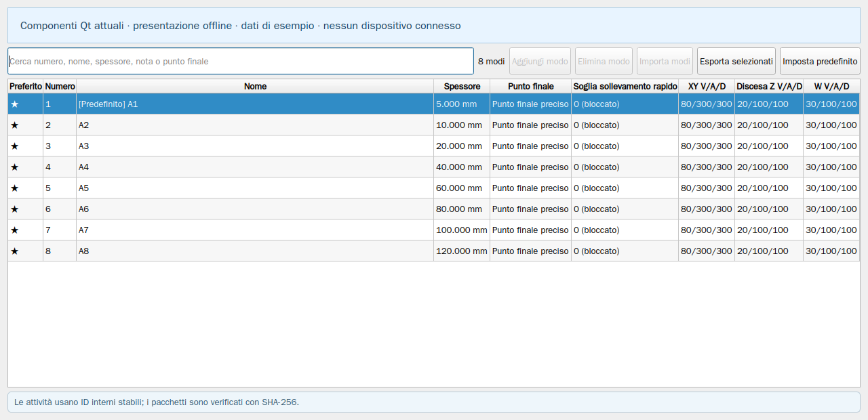
Task: Click number cell '5' in row A5
Action: (x=60, y=188)
